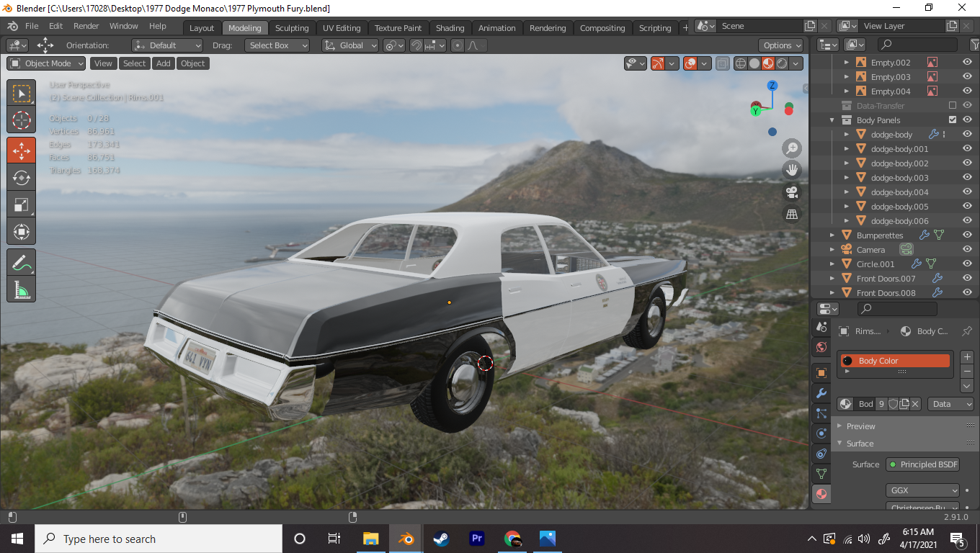Viewport: 980px width, 553px height.
Task: Toggle proportional editing button
Action: [x=457, y=45]
